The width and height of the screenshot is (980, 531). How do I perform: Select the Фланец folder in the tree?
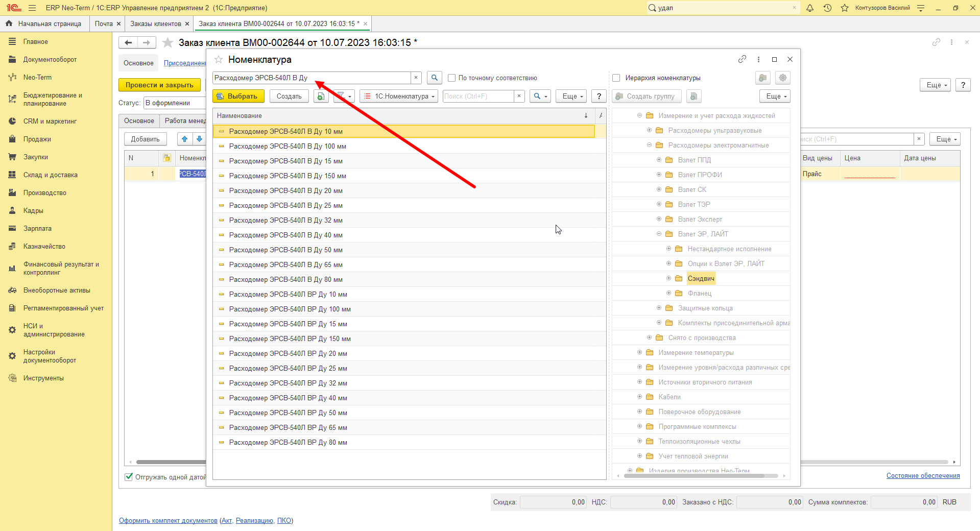699,293
